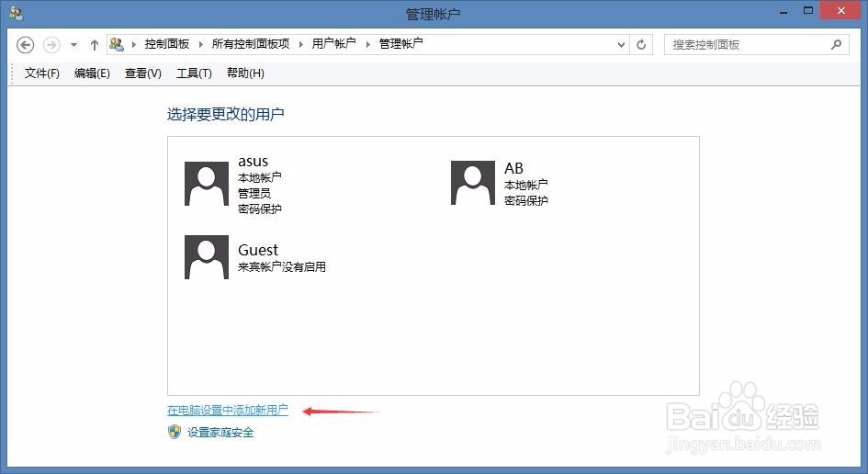Screen dimensions: 868x474
Task: Select 管理帐户 breadcrumb
Action: click(x=400, y=44)
